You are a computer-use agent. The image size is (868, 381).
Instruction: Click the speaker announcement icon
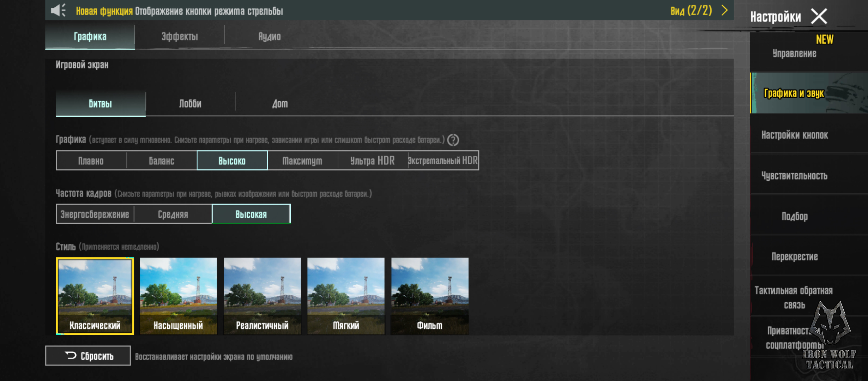point(58,11)
